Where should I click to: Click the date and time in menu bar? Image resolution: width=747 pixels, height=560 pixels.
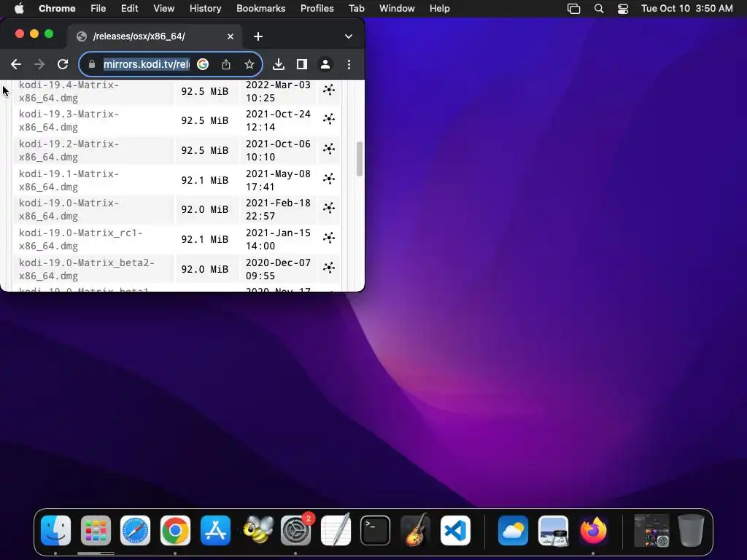(687, 9)
